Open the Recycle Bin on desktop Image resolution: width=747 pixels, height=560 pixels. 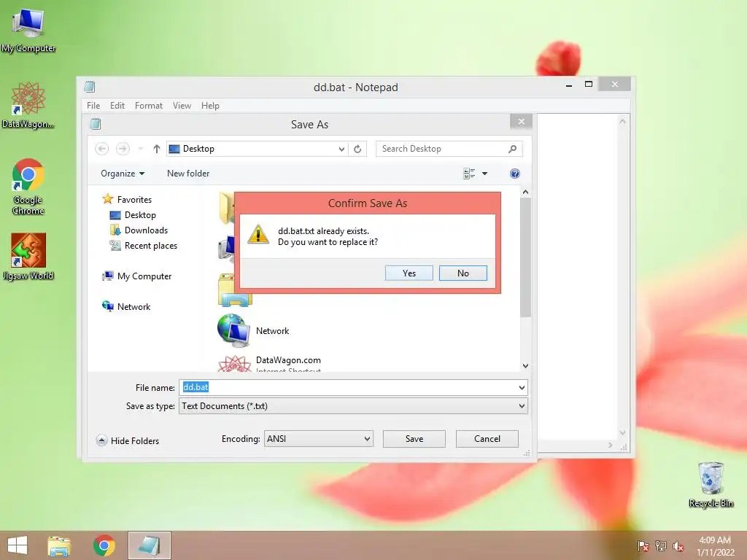tap(711, 484)
